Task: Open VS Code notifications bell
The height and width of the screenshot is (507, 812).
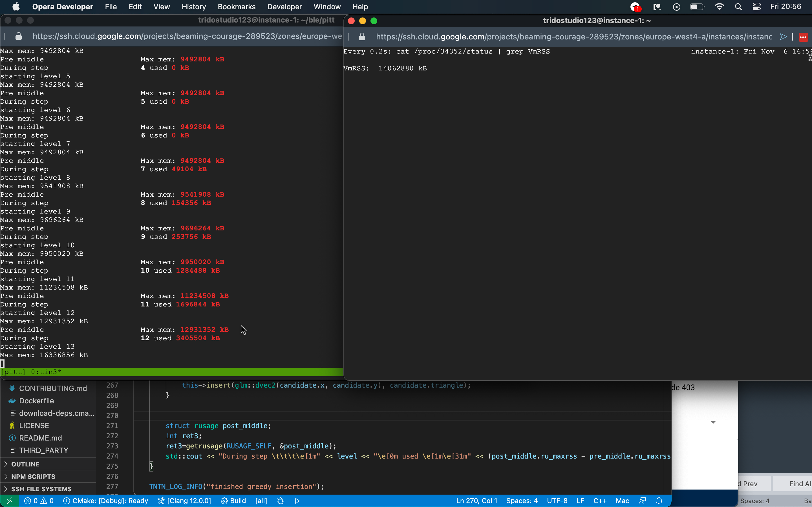Action: point(659,501)
